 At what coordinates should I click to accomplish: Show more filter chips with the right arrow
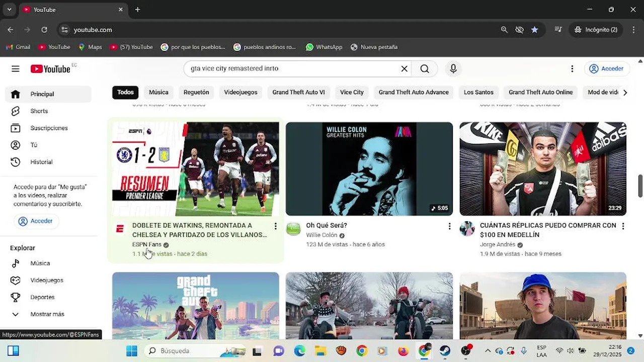click(x=625, y=93)
